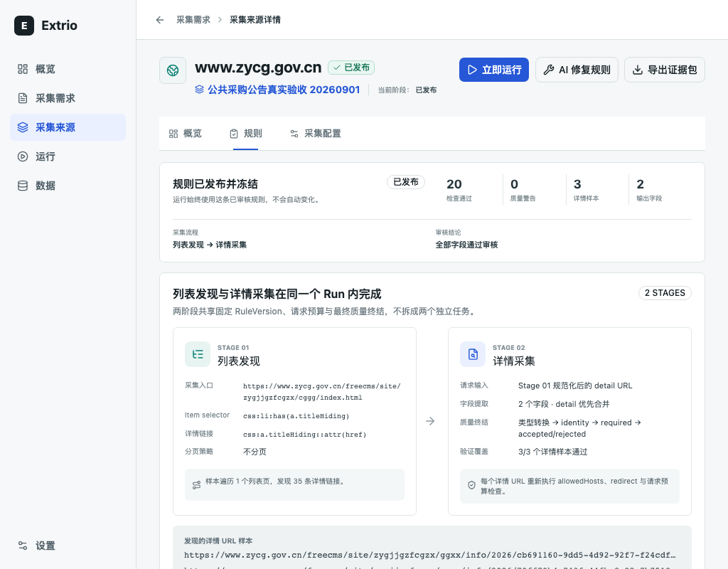Image resolution: width=728 pixels, height=569 pixels.
Task: Switch to the 概览 tab
Action: coord(186,134)
